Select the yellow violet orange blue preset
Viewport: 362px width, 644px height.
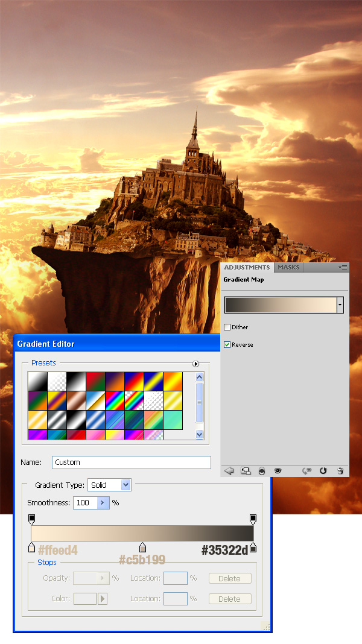coord(57,401)
